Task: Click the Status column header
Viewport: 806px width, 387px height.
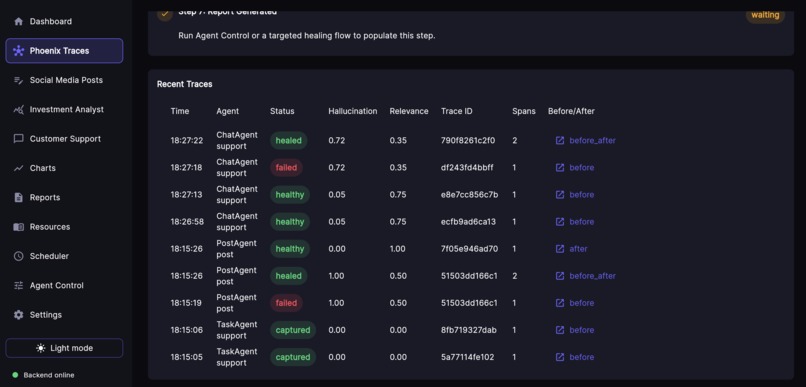Action: point(282,111)
